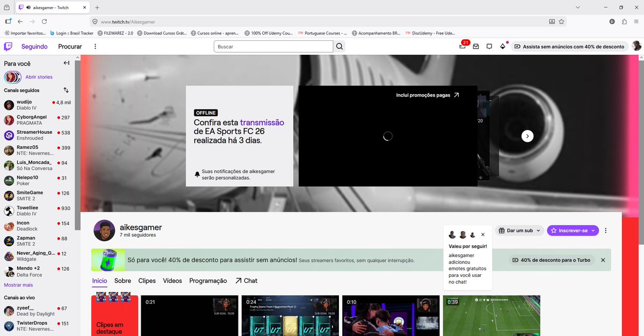Close the Valeu por seguir popup
This screenshot has height=336, width=644.
(483, 234)
